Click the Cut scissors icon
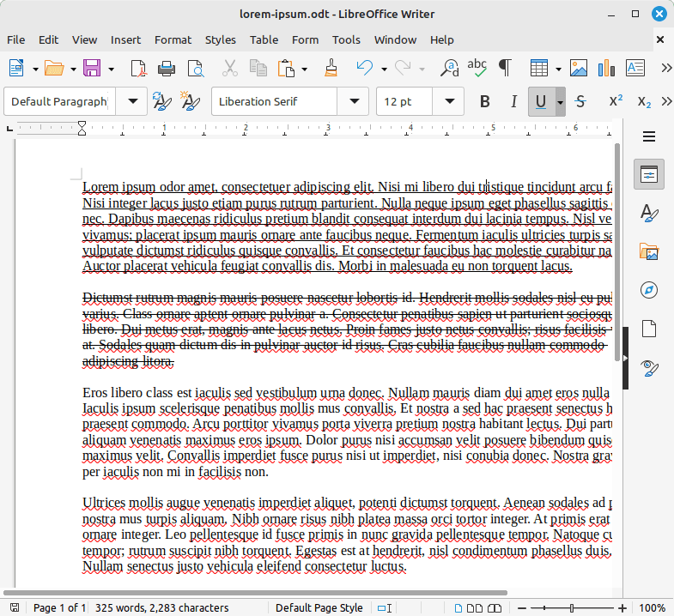The image size is (674, 616). 229,69
